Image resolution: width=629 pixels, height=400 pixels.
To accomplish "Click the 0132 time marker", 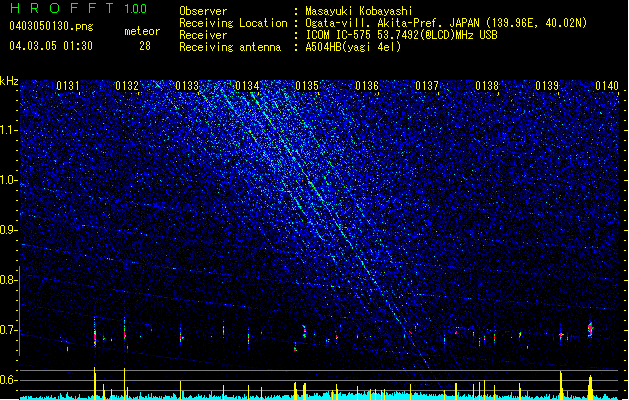I will [127, 86].
